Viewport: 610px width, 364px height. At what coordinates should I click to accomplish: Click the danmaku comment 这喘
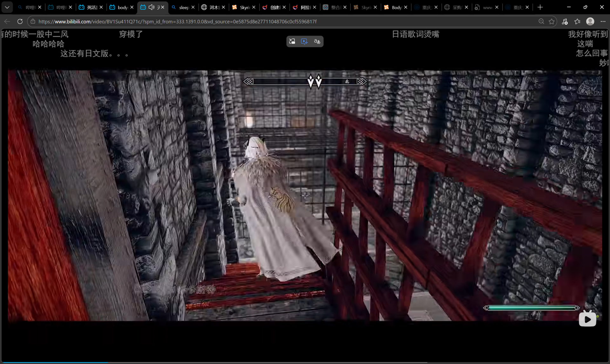[585, 44]
